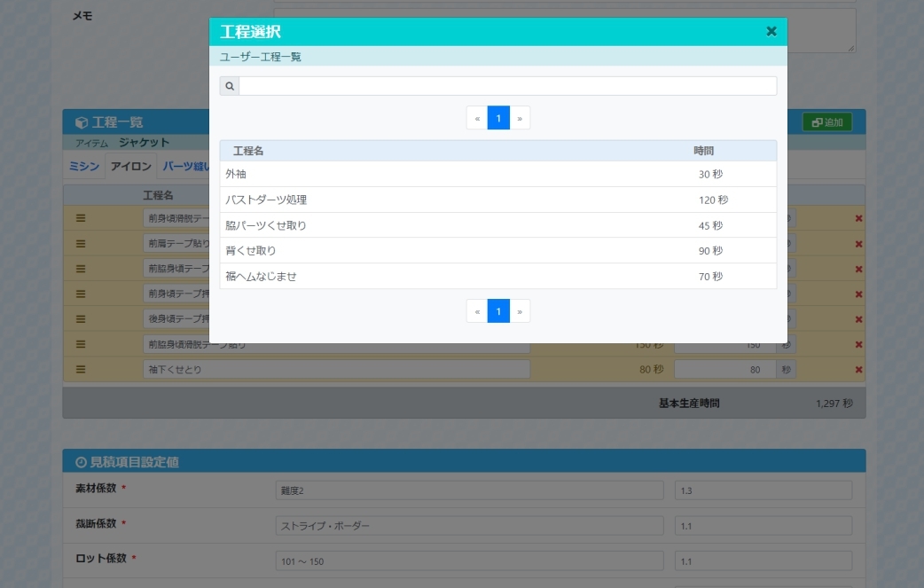Delete the first 前身頃滑脱テープ row
Screen dimensions: 924x588
pyautogui.click(x=857, y=218)
